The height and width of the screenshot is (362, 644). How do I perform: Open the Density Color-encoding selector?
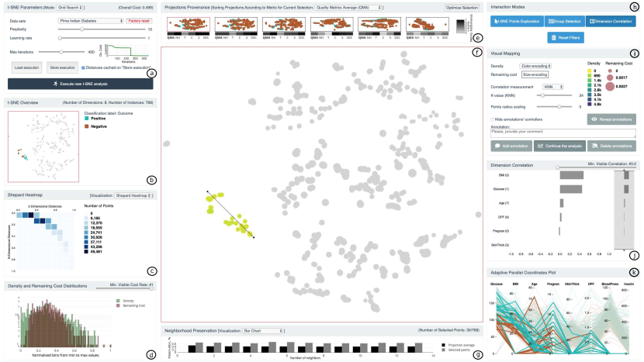[535, 67]
